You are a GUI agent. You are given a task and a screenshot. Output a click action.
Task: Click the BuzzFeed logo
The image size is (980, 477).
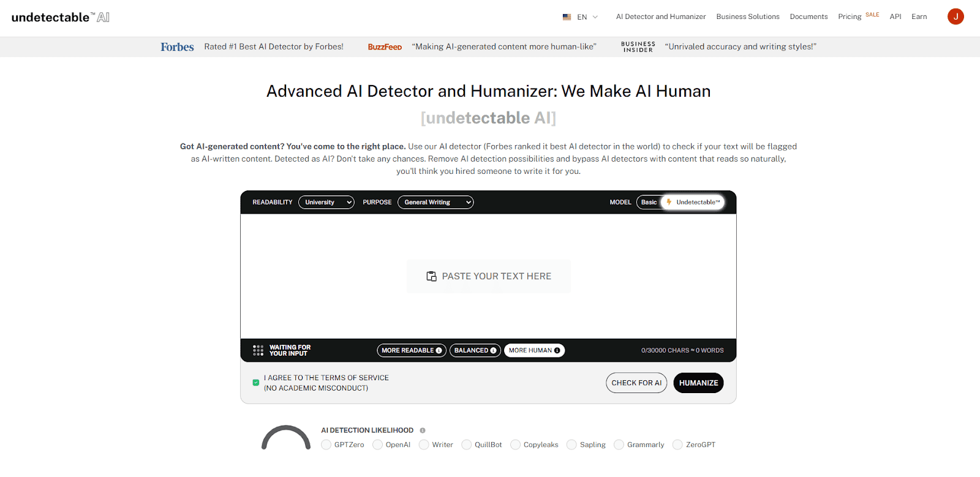pyautogui.click(x=385, y=47)
